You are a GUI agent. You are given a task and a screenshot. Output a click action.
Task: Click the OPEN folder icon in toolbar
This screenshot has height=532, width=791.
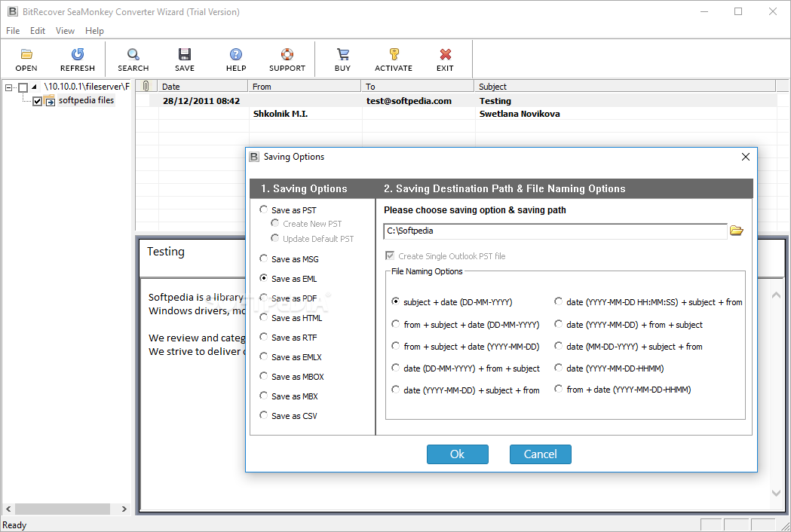pyautogui.click(x=26, y=54)
